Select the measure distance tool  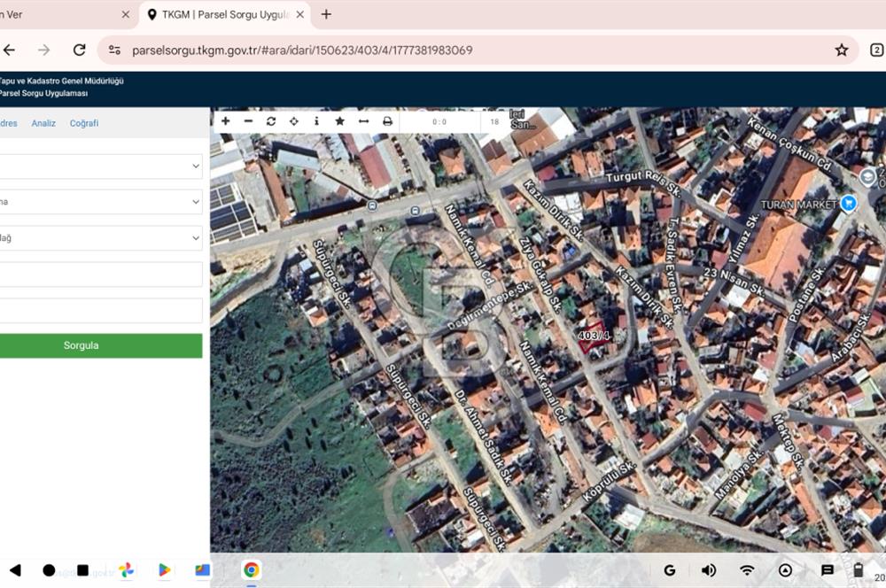(x=361, y=120)
